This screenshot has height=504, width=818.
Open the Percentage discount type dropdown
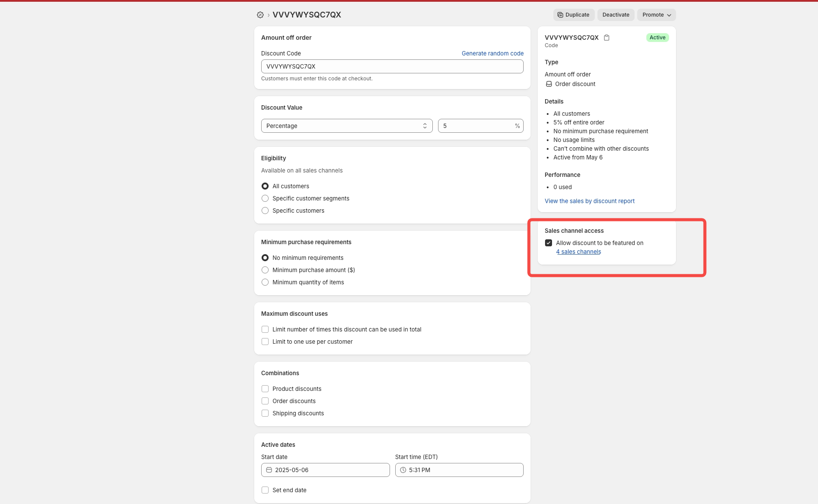tap(346, 126)
